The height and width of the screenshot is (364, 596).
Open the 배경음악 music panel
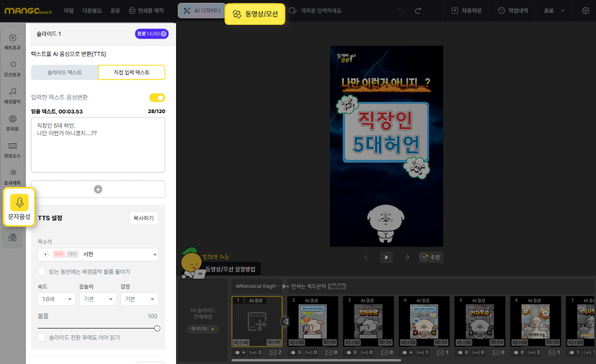click(x=13, y=95)
